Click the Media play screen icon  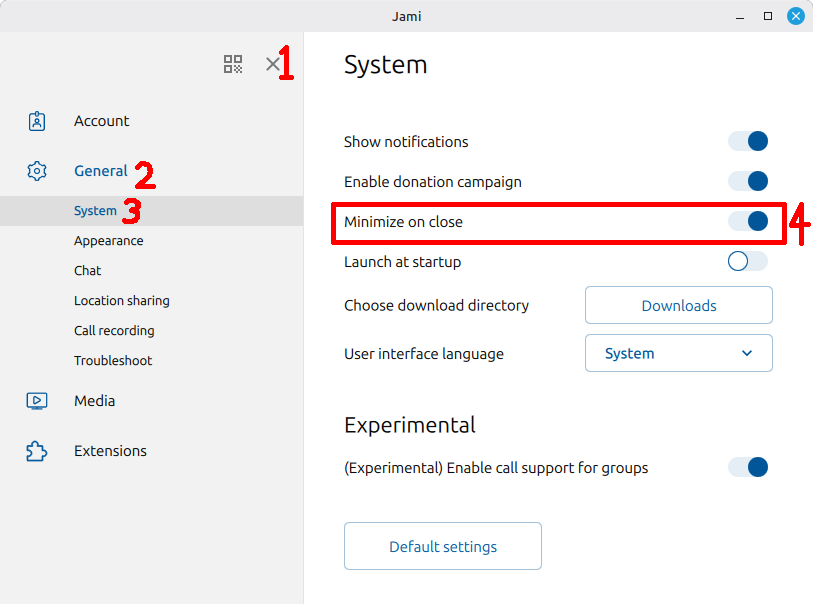click(37, 401)
